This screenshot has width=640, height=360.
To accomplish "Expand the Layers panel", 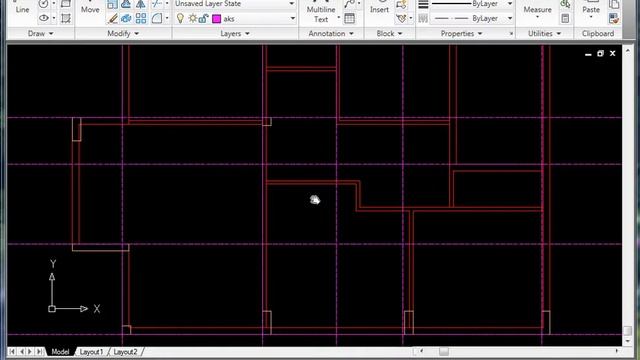I will coord(235,33).
